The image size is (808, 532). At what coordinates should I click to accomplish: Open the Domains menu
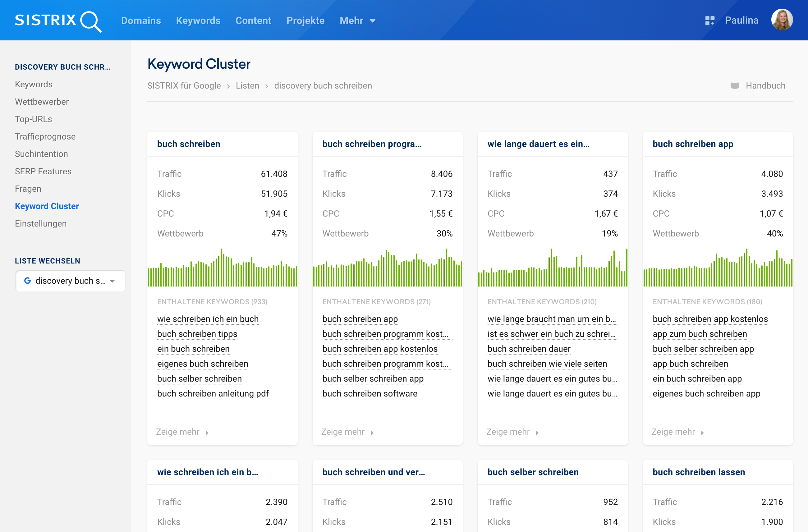click(141, 21)
